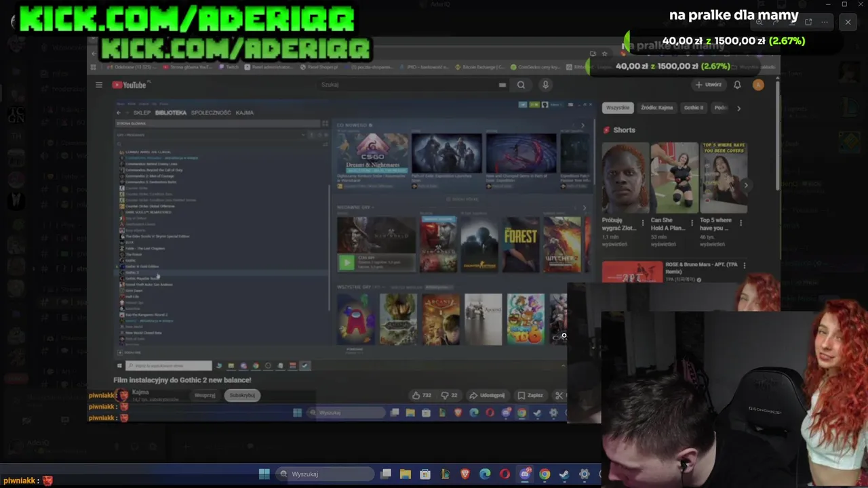868x488 pixels.
Task: Open options for ROSE & Bruno Mars video
Action: coord(744,265)
